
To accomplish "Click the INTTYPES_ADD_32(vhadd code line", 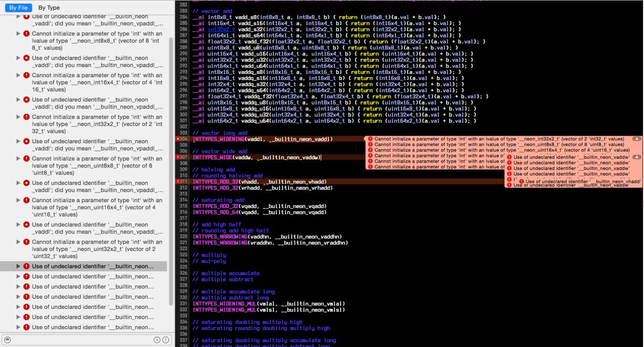I will 260,182.
